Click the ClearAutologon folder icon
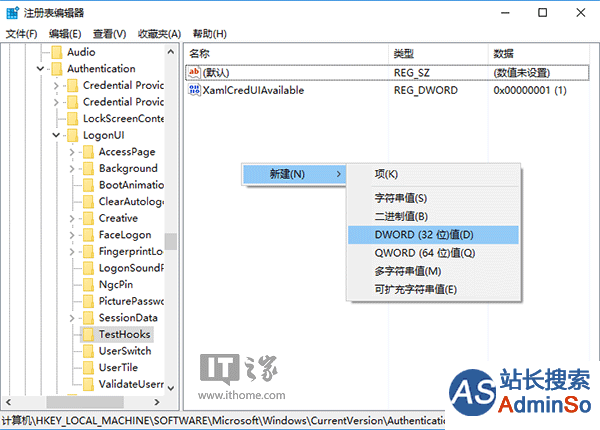600x430 pixels. tap(88, 202)
